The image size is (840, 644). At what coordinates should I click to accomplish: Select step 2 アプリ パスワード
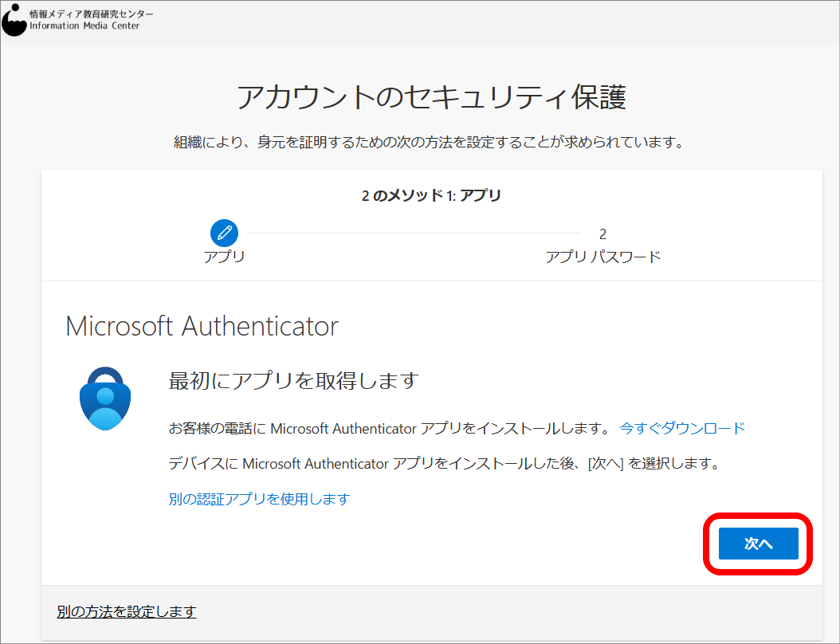click(603, 246)
